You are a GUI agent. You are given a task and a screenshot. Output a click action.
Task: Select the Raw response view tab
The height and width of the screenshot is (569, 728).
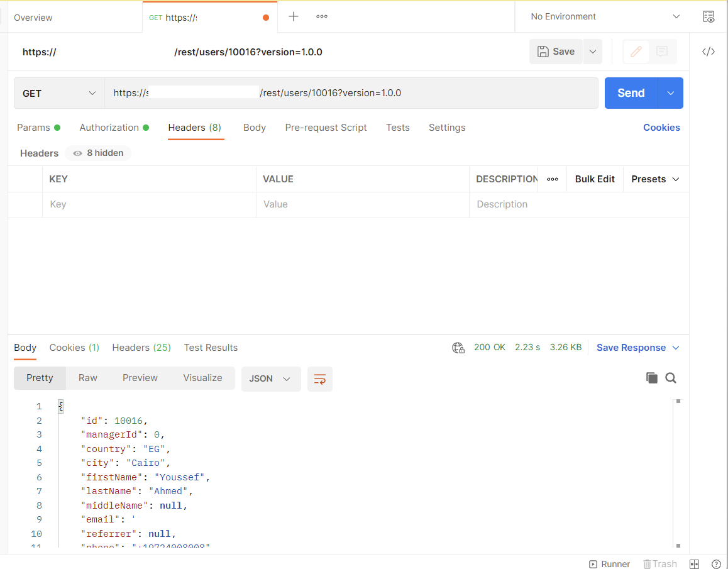[88, 378]
